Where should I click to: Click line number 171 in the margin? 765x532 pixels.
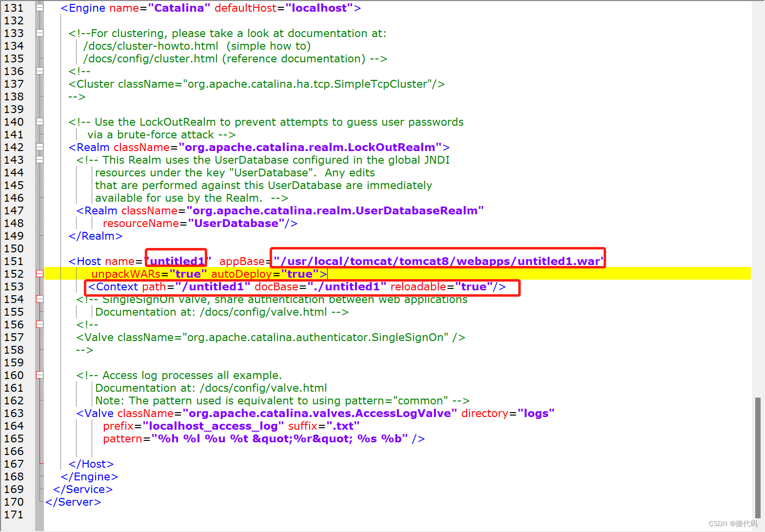click(14, 514)
